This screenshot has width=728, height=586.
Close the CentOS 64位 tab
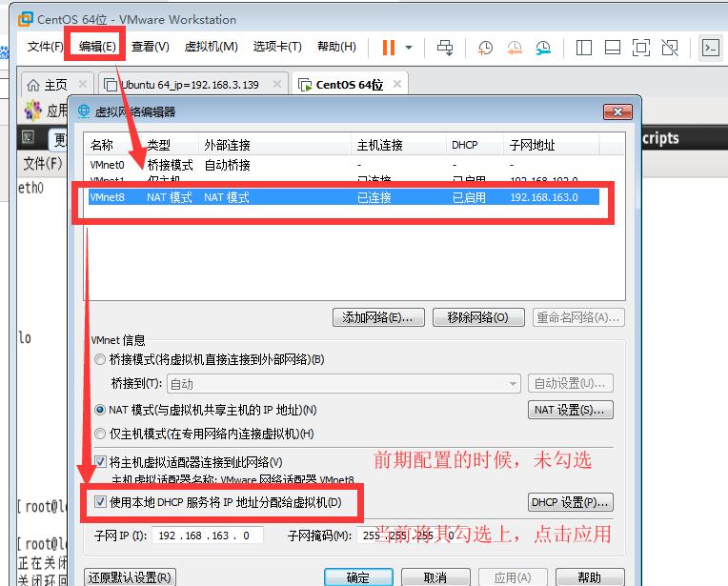[x=397, y=84]
